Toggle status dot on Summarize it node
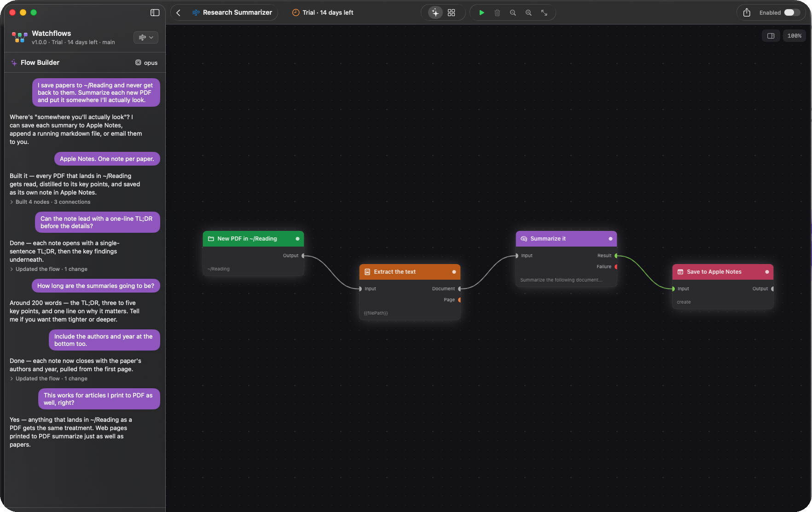The width and height of the screenshot is (812, 512). [610, 239]
